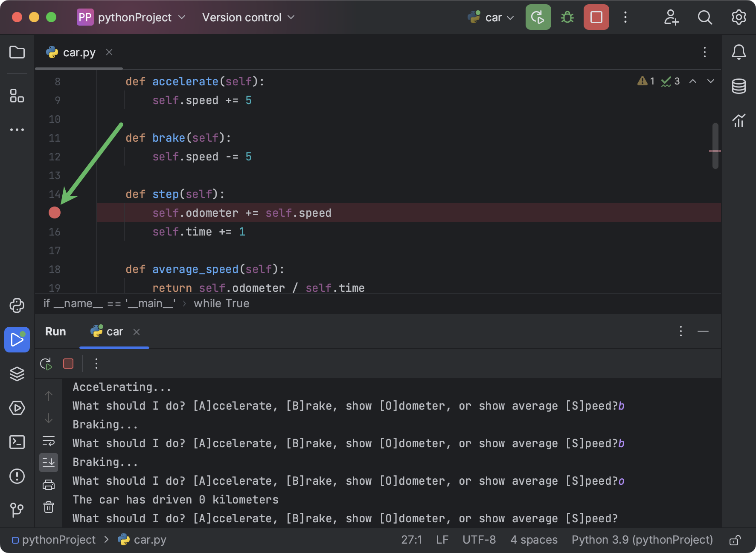Toggle the breakpoint on line 15
756x553 pixels.
pos(55,213)
